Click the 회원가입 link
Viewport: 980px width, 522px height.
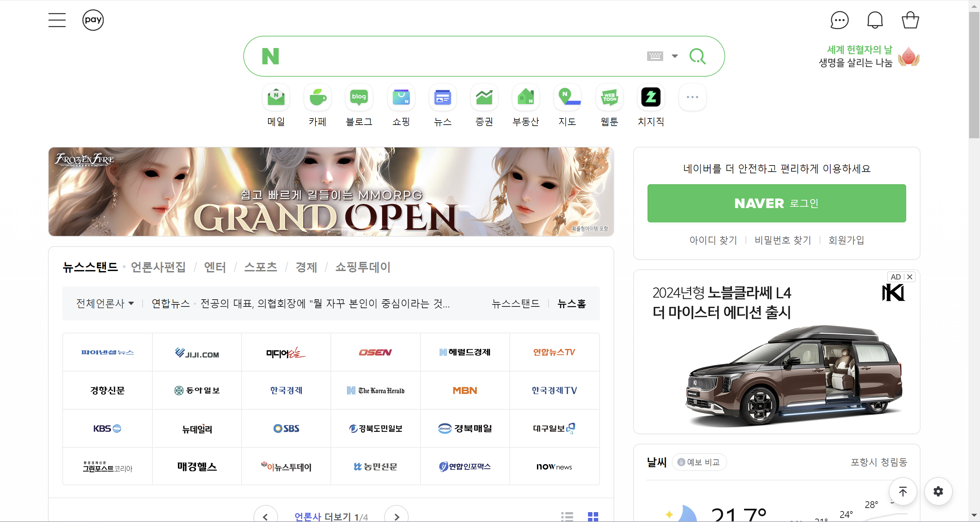pos(846,240)
